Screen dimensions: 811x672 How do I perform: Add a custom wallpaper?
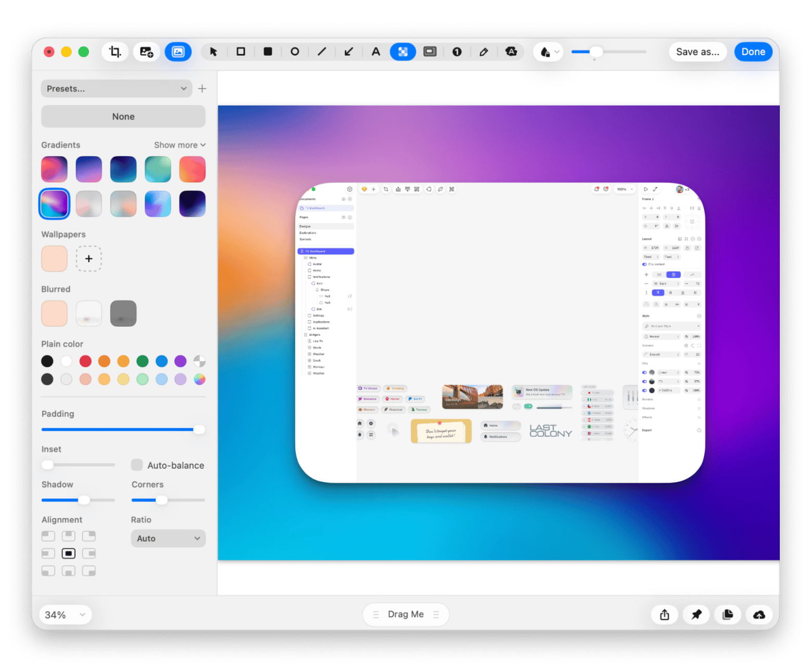pos(89,259)
